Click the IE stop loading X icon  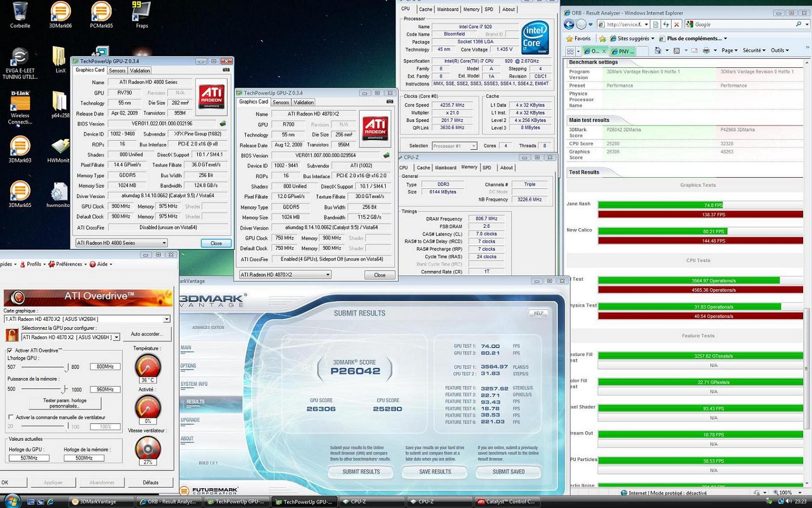677,24
